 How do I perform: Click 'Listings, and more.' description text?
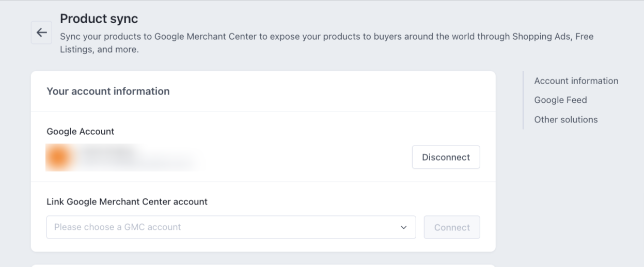pyautogui.click(x=99, y=50)
